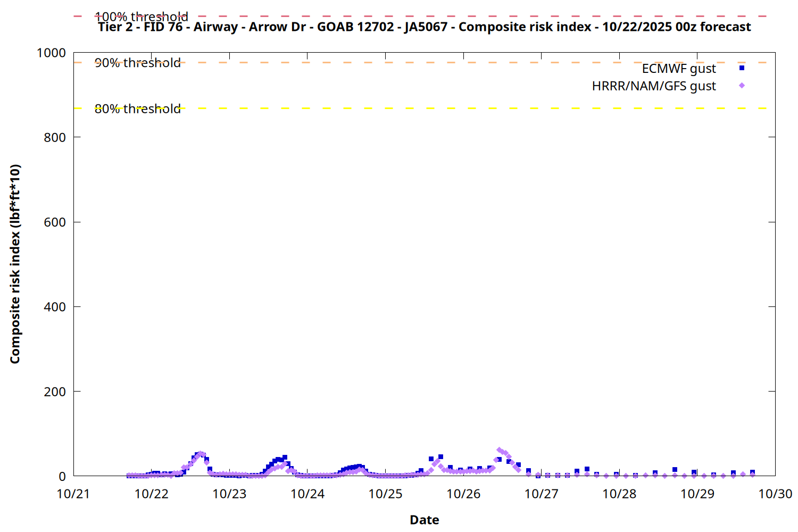Click the 80% threshold label

[137, 109]
